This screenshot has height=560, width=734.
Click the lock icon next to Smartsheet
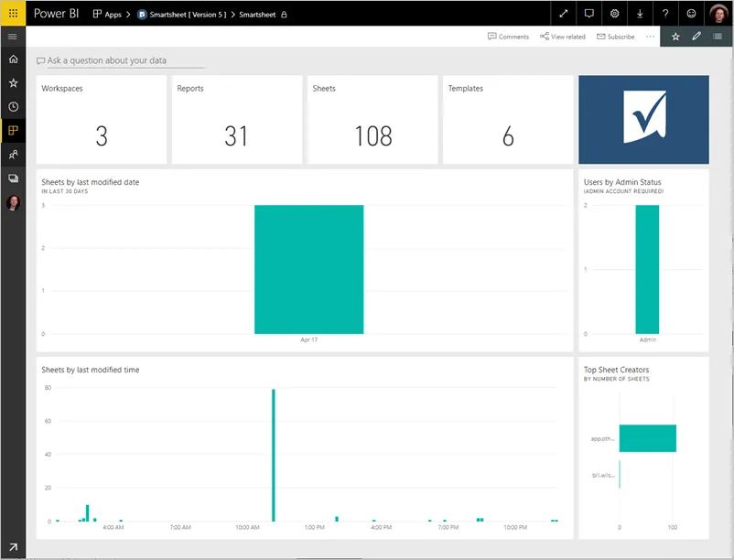(x=284, y=15)
